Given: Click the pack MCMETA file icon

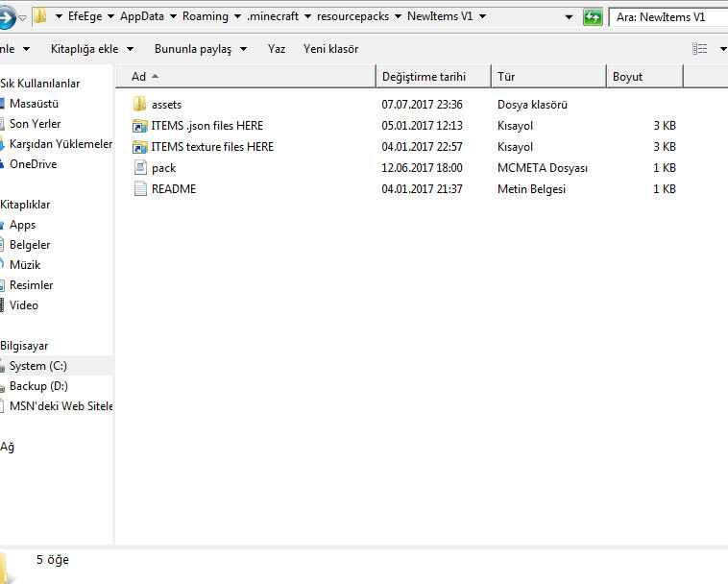Looking at the screenshot, I should tap(140, 167).
